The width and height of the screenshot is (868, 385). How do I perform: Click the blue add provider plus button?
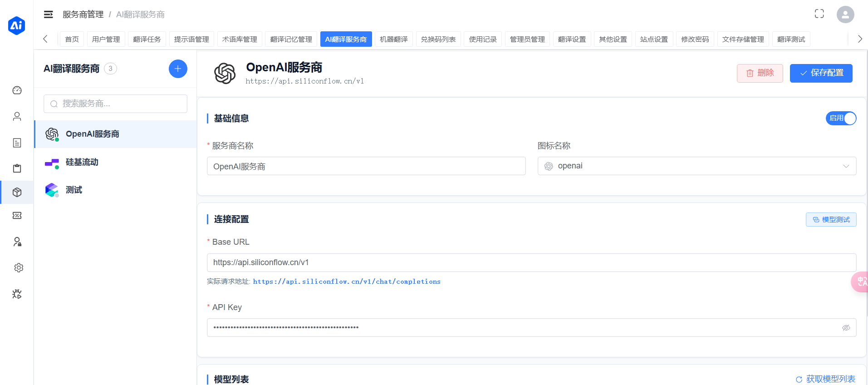(x=178, y=69)
